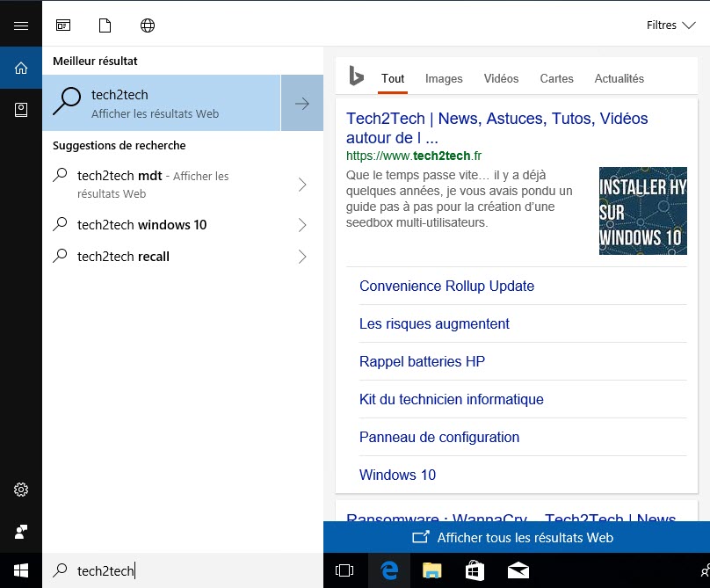Click the Bing logo icon
710x588 pixels.
tap(357, 76)
